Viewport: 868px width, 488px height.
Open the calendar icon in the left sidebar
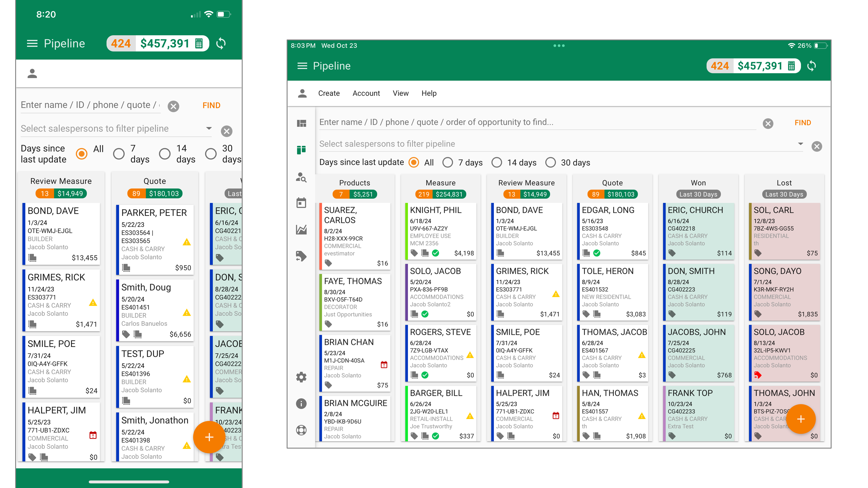coord(302,202)
